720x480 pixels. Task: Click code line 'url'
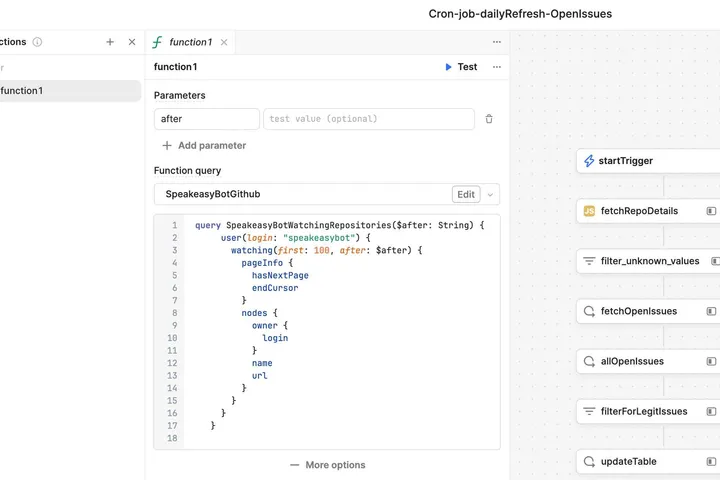coord(259,375)
